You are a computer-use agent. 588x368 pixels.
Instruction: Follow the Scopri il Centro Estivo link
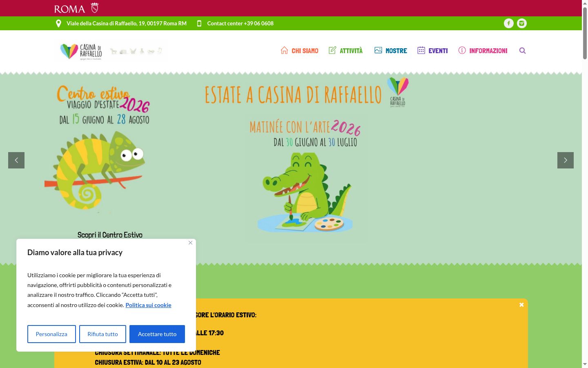(110, 235)
